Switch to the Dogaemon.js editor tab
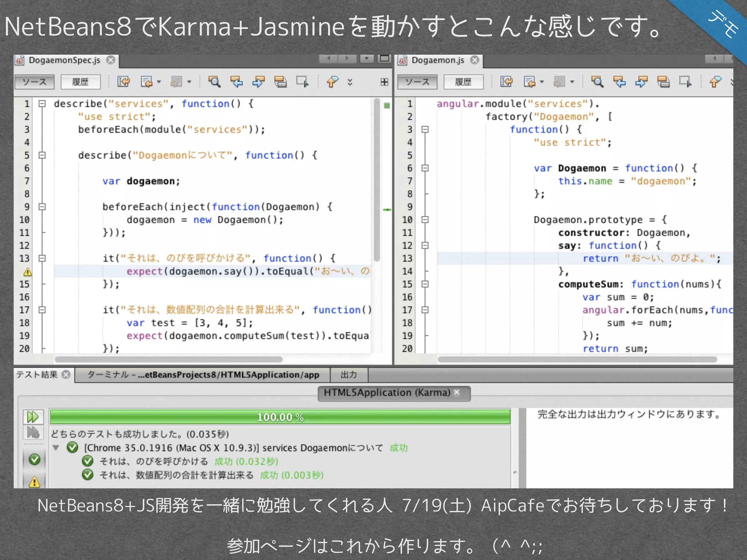Screen dimensions: 747x560 point(438,60)
